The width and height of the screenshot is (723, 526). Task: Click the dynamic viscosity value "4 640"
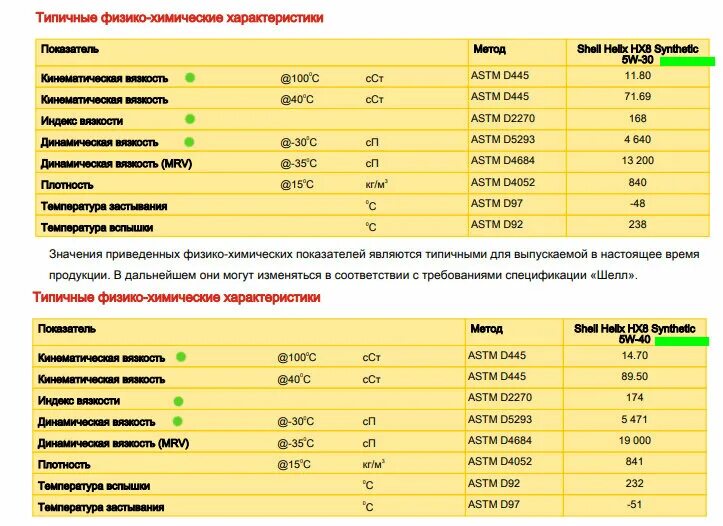coord(637,140)
